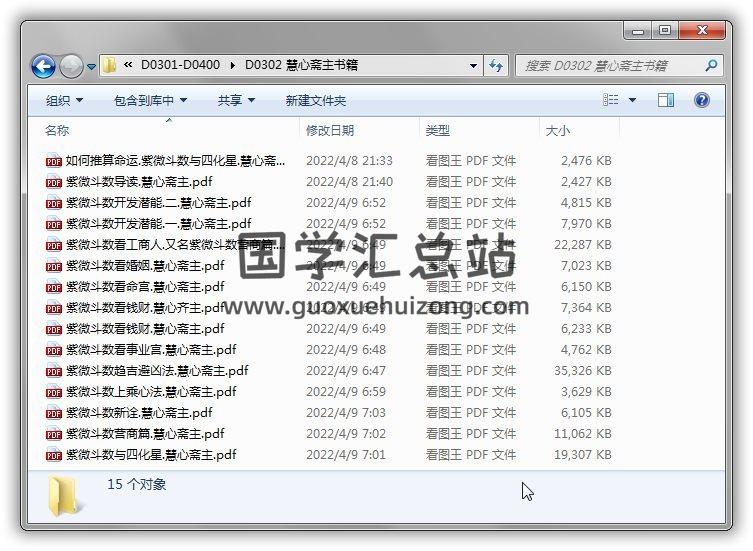Close the Explorer window
753x551 pixels.
click(702, 30)
